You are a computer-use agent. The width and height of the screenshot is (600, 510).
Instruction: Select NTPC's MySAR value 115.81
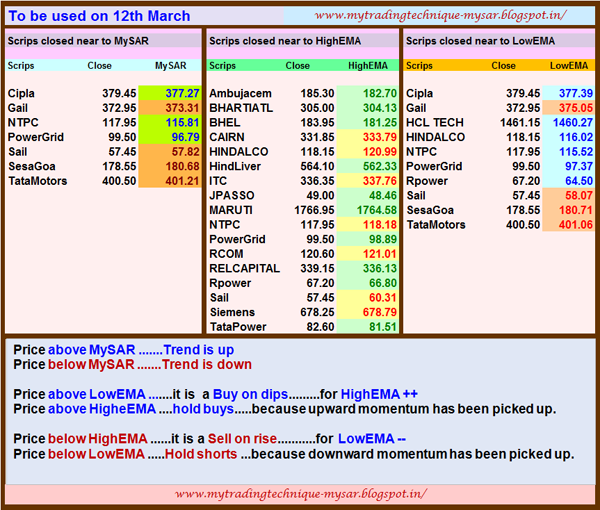(x=182, y=122)
